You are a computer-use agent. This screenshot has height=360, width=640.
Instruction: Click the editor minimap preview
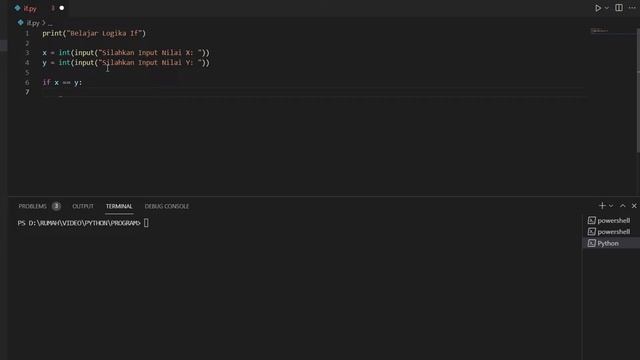pyautogui.click(x=600, y=31)
